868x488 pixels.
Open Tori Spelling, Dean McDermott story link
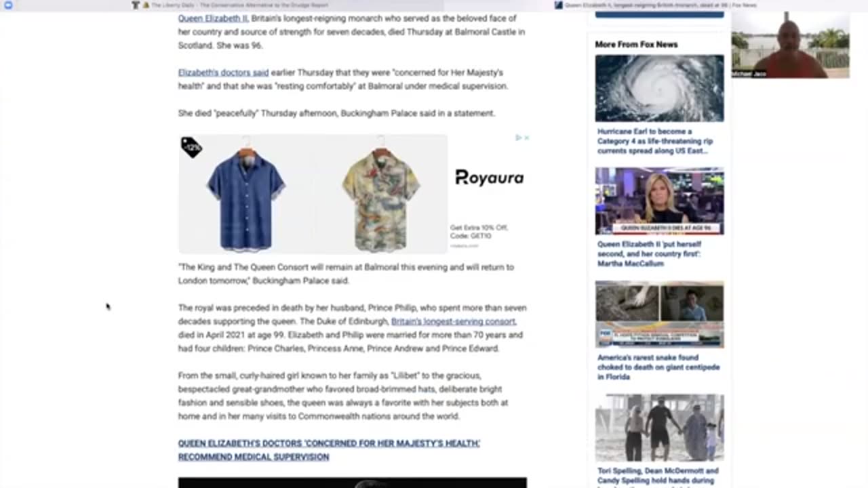click(x=658, y=476)
